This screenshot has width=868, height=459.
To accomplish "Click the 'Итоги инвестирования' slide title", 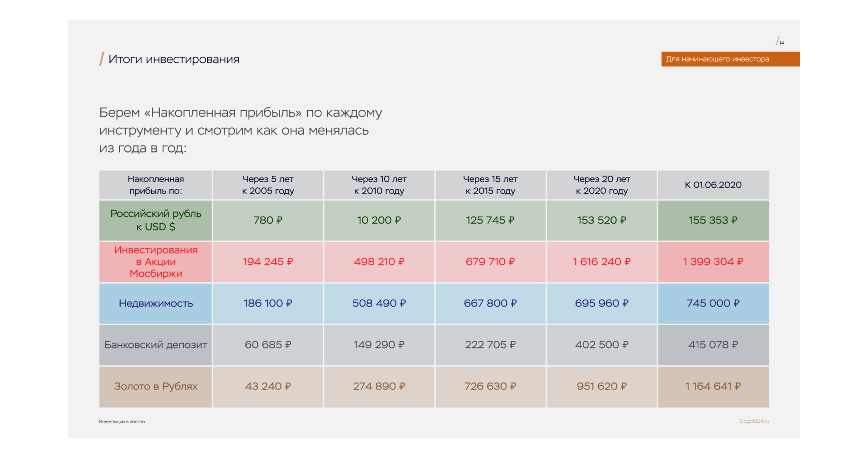I will (x=174, y=59).
